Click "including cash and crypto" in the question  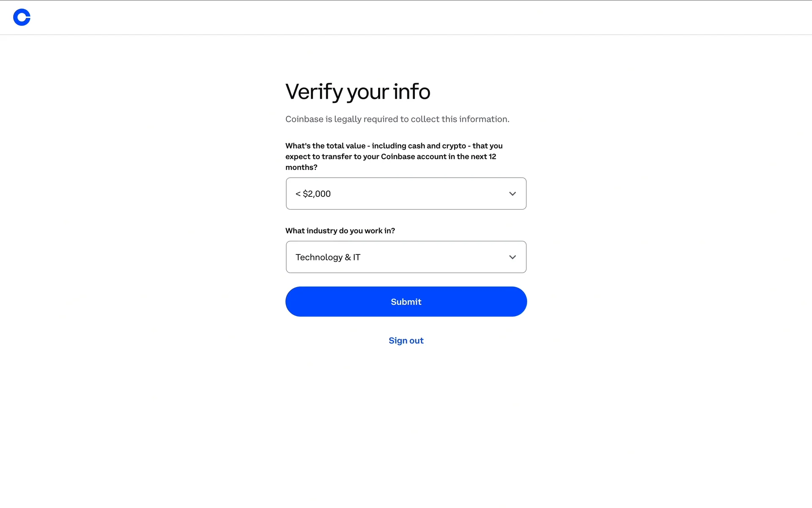click(x=419, y=146)
